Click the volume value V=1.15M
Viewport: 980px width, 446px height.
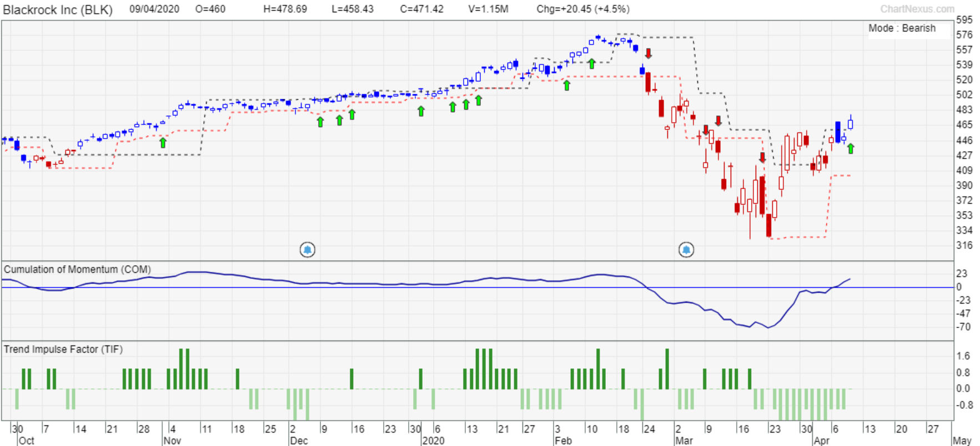tap(488, 9)
